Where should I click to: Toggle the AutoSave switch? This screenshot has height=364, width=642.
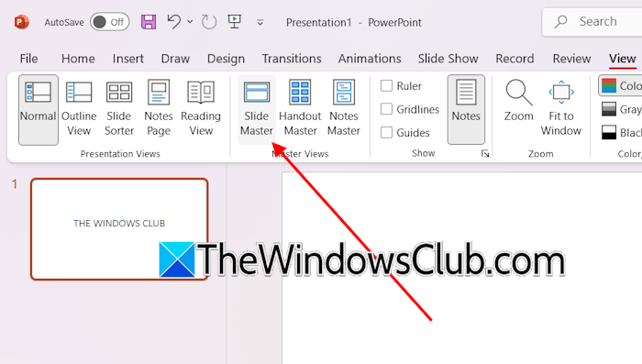[x=110, y=22]
